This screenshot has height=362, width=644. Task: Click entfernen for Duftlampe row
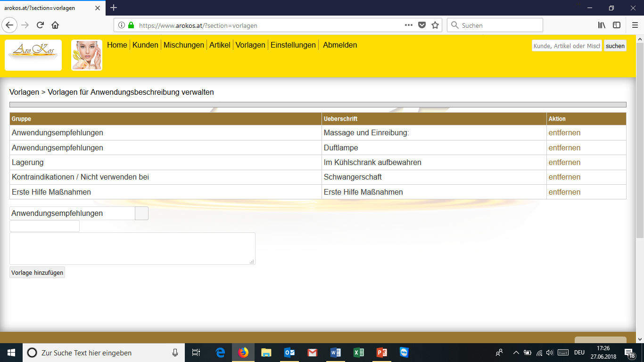pyautogui.click(x=564, y=148)
